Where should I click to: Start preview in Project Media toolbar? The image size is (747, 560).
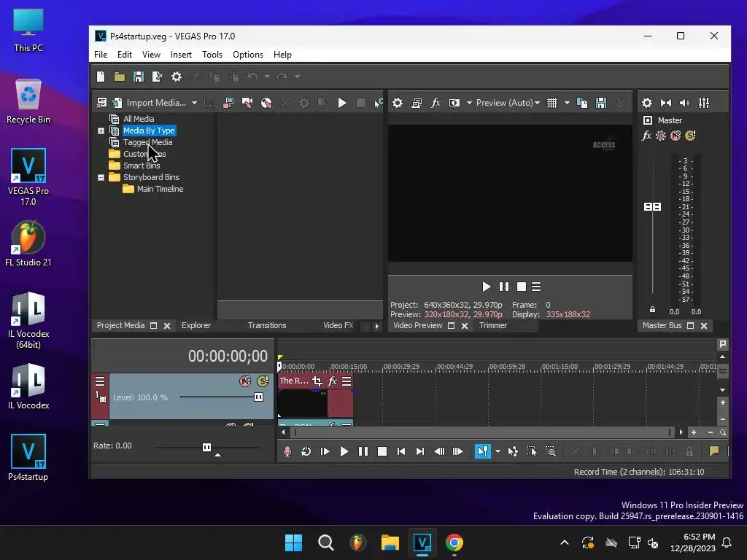tap(342, 103)
